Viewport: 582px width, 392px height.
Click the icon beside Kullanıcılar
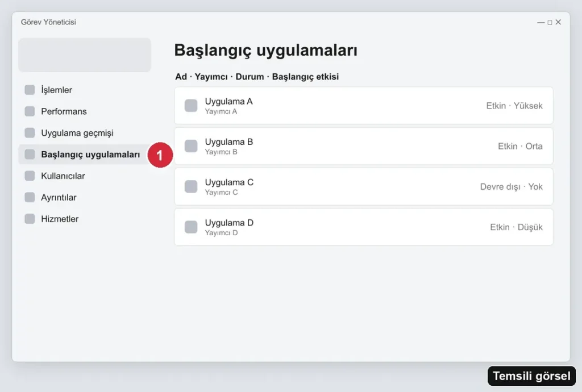click(30, 176)
